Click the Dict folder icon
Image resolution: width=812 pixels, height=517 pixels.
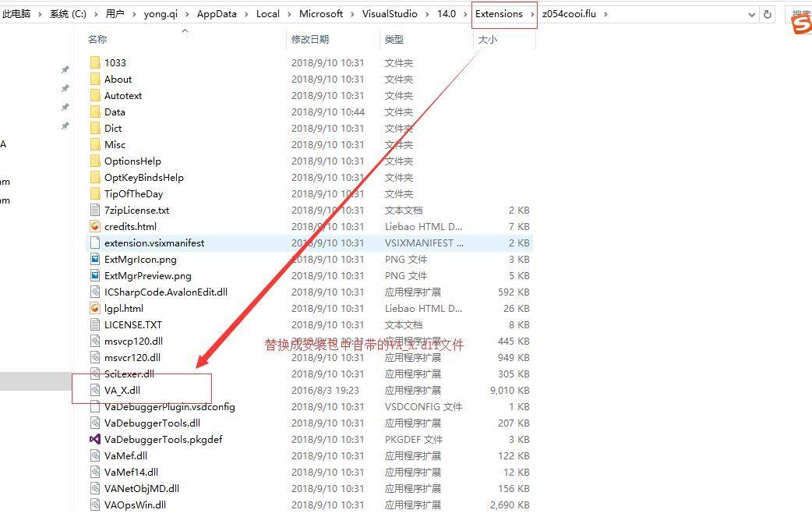[x=95, y=129]
